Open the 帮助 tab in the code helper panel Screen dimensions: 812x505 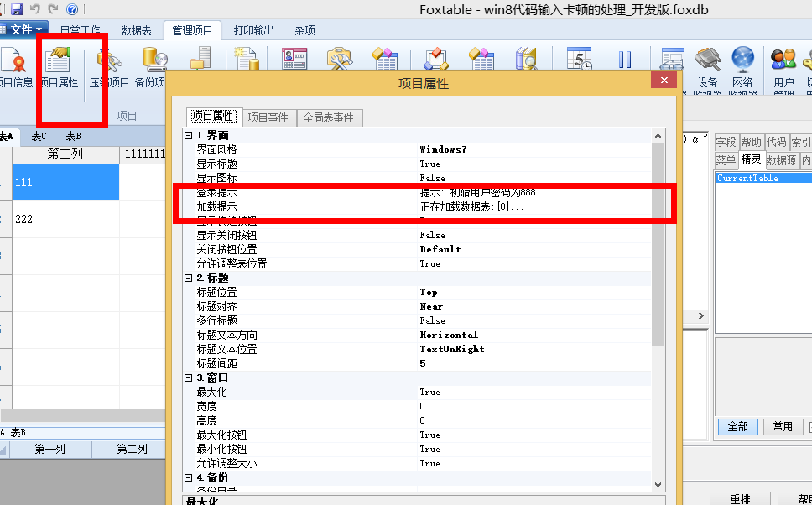tap(752, 142)
